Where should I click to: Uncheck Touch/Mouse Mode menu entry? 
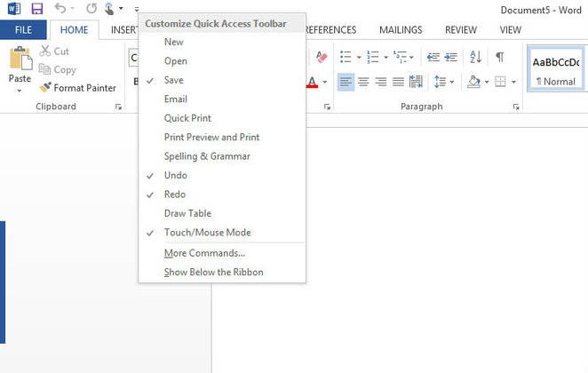[222, 233]
